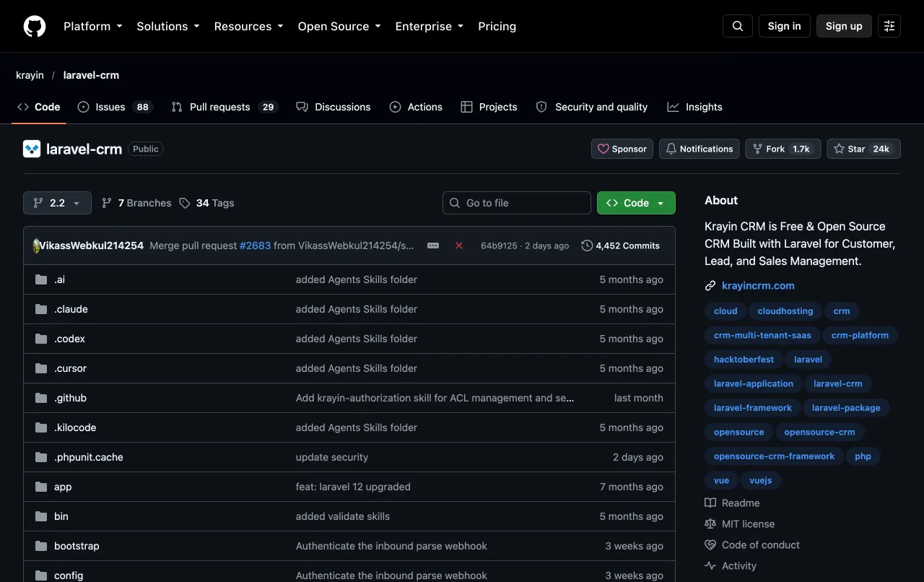This screenshot has height=582, width=924.
Task: Switch to the Pull requests tab
Action: point(225,107)
